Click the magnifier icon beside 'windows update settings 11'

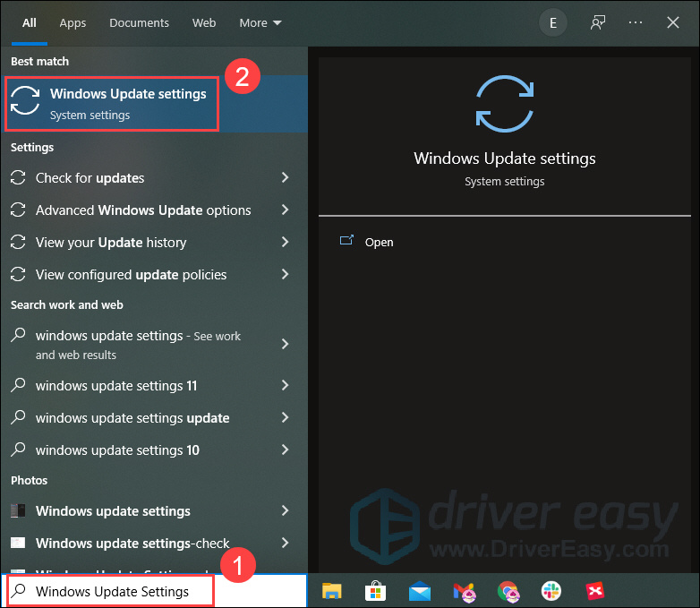coord(18,385)
